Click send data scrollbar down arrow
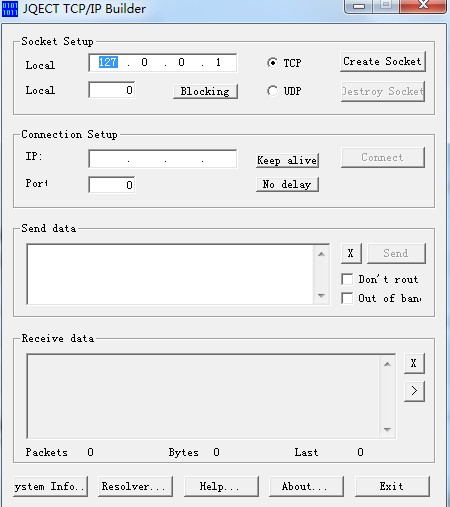Viewport: 450px width, 507px height. (x=321, y=295)
